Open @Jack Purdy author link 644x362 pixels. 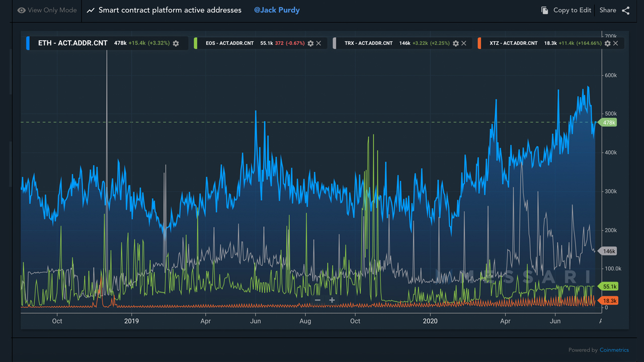pos(277,10)
